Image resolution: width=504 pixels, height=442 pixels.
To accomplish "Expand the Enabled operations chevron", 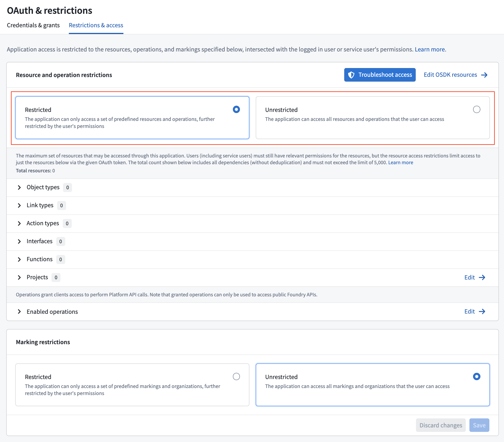I will pyautogui.click(x=19, y=312).
